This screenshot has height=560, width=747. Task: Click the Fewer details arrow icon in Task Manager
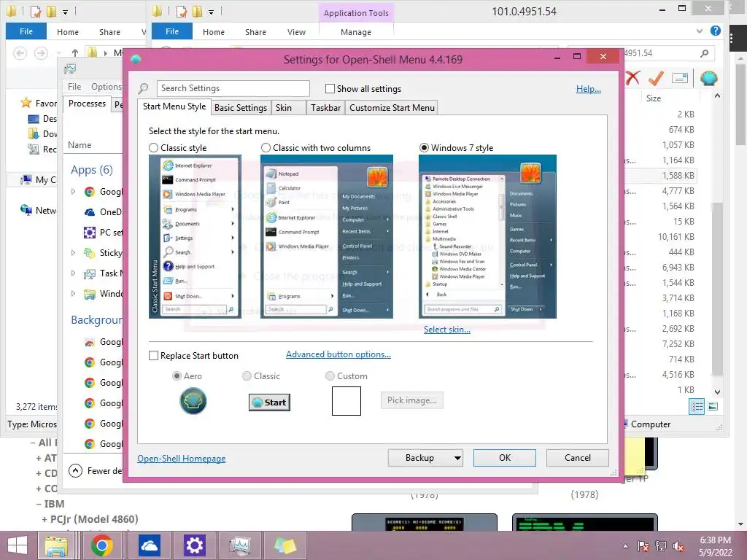tap(75, 470)
